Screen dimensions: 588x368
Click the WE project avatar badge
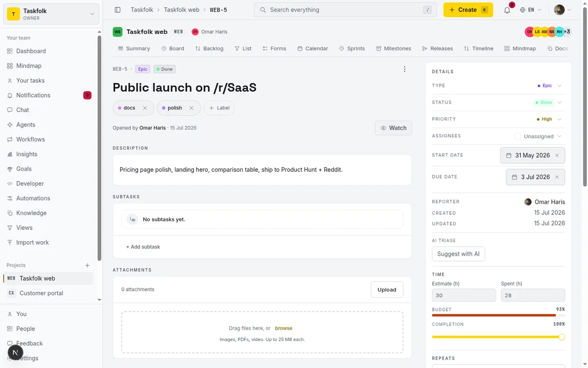[118, 32]
